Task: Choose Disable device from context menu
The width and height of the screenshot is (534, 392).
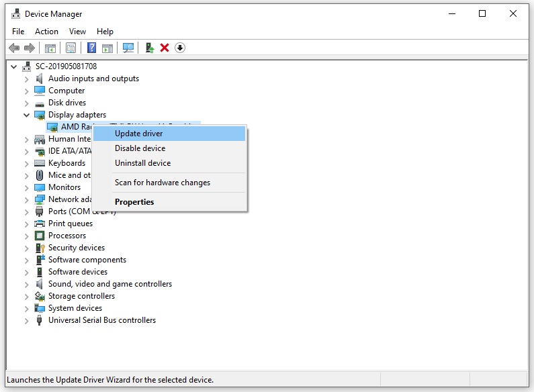Action: (169, 148)
